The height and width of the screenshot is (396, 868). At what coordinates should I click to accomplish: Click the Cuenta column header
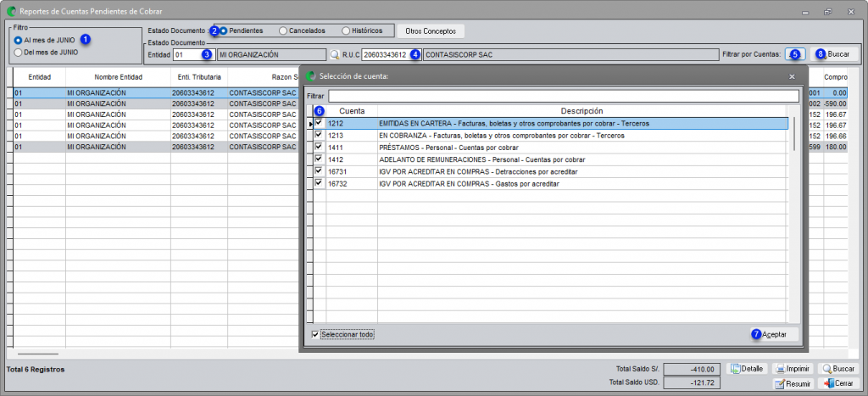pos(352,111)
